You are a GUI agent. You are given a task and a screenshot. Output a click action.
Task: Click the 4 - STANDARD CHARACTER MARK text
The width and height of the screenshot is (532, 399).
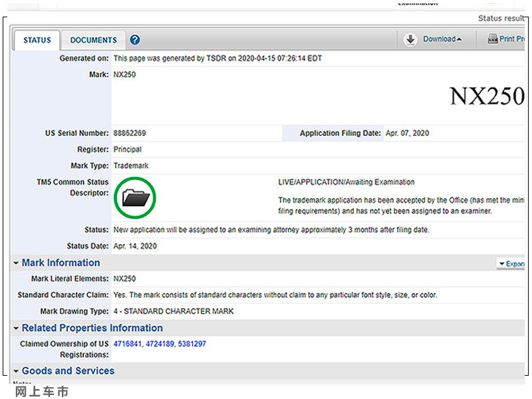[174, 311]
